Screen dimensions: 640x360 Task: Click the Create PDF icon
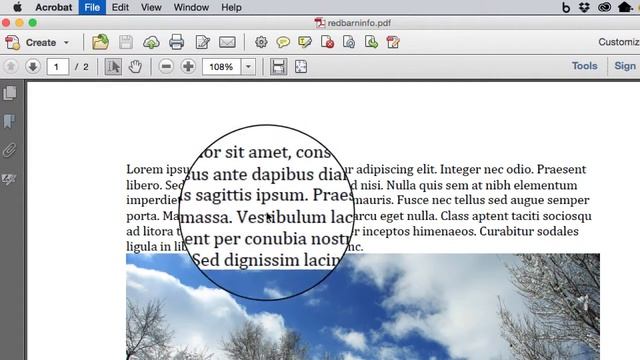click(x=13, y=42)
